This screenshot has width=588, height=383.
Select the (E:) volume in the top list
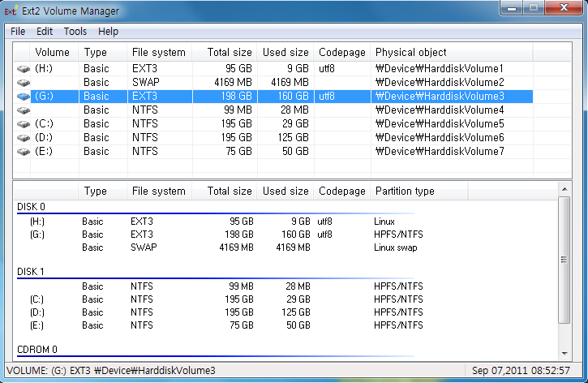(x=44, y=152)
